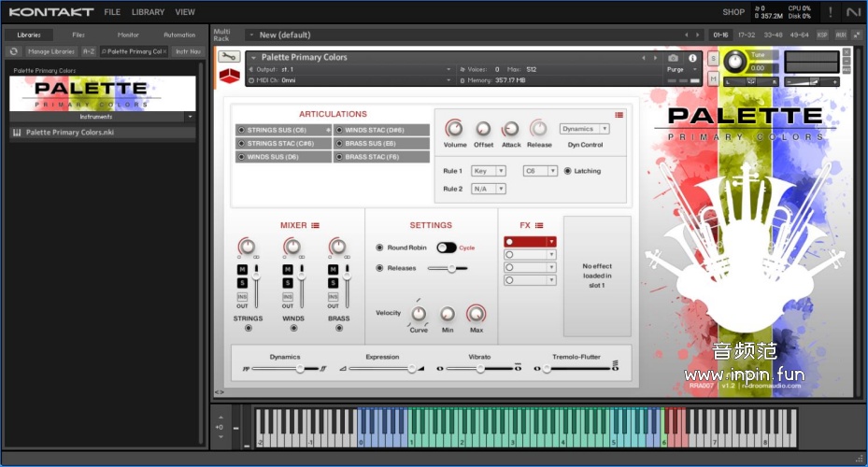Open the Dynamics dyn control dropdown
Screen dimensions: 868x467
point(585,129)
